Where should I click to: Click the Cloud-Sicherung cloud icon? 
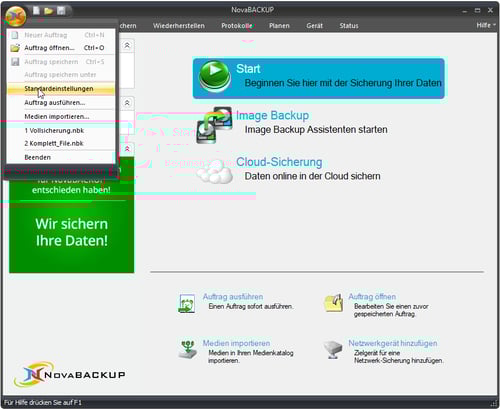point(214,173)
